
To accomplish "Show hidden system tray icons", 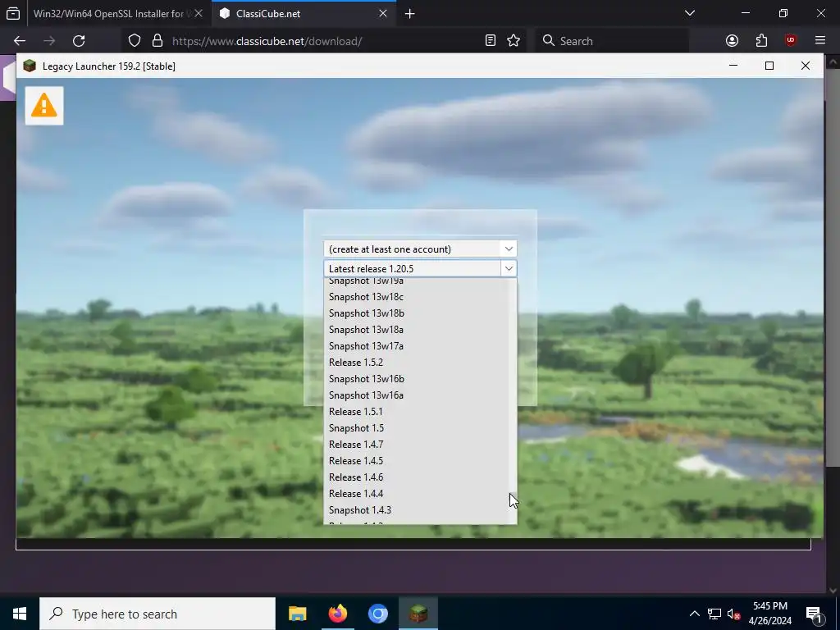I will (694, 614).
